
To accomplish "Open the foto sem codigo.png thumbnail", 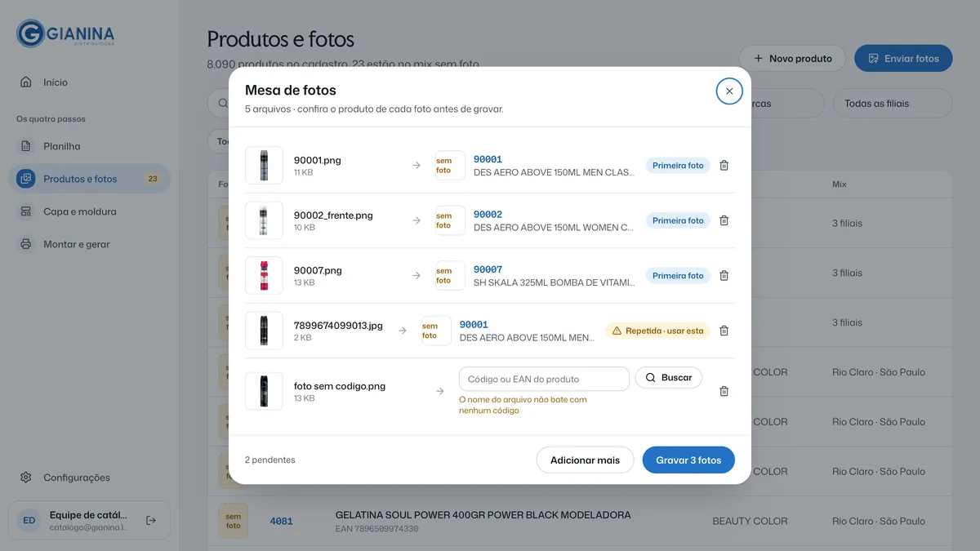I will 264,392.
